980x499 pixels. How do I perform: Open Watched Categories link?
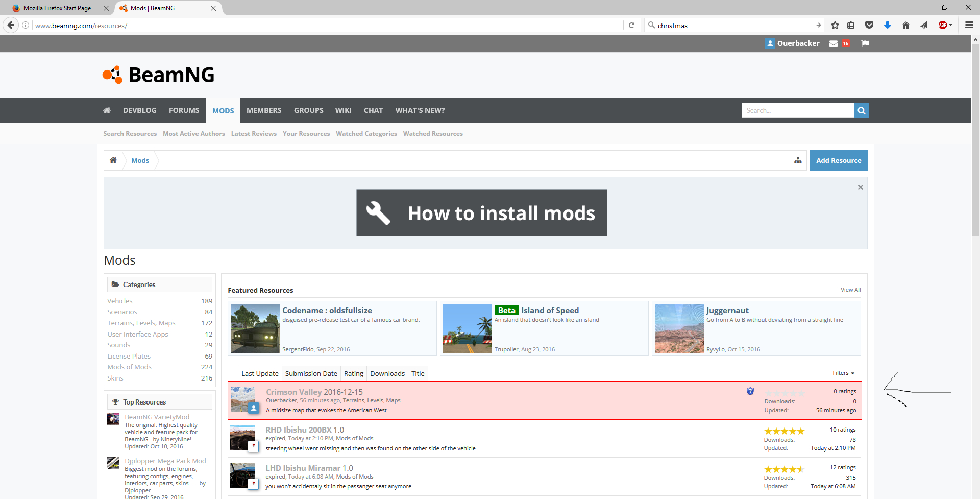pyautogui.click(x=366, y=134)
